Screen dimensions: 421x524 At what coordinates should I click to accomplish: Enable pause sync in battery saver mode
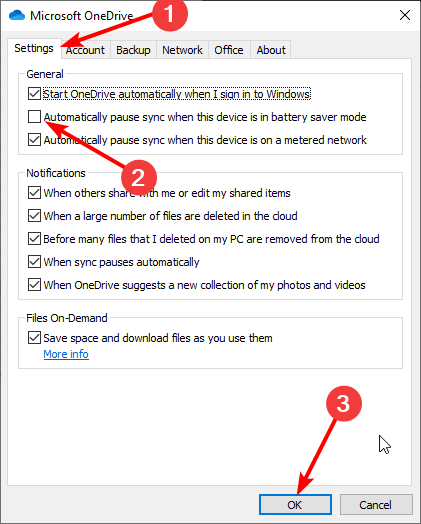34,117
